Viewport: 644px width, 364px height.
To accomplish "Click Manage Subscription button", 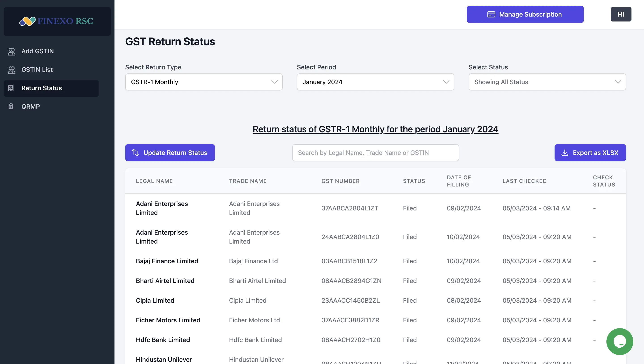I will tap(525, 15).
